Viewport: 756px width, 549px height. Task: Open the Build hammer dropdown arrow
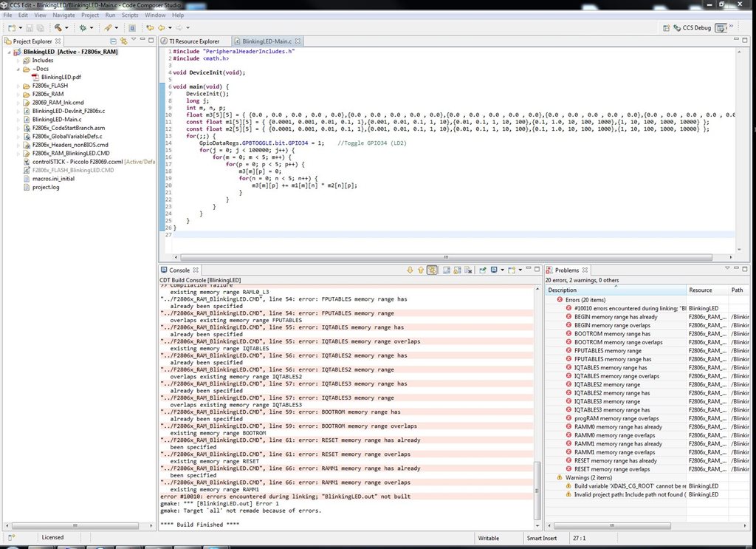click(66, 28)
